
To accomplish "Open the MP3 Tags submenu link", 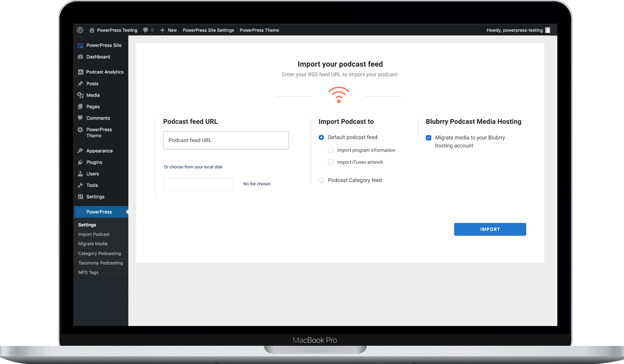I will tap(88, 272).
